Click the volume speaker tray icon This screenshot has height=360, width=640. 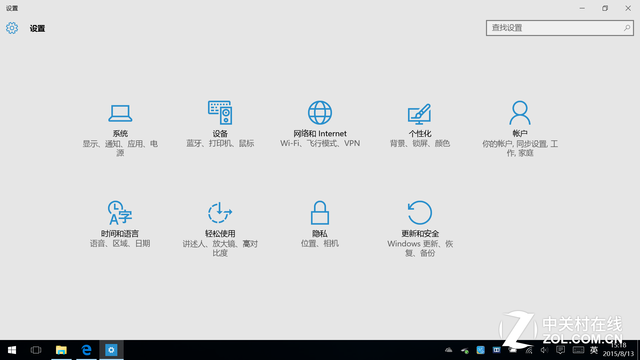[x=544, y=350]
